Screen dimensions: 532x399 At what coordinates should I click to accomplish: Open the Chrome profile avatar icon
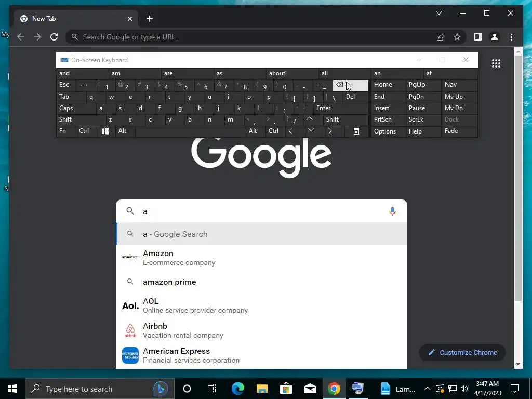[x=495, y=37]
